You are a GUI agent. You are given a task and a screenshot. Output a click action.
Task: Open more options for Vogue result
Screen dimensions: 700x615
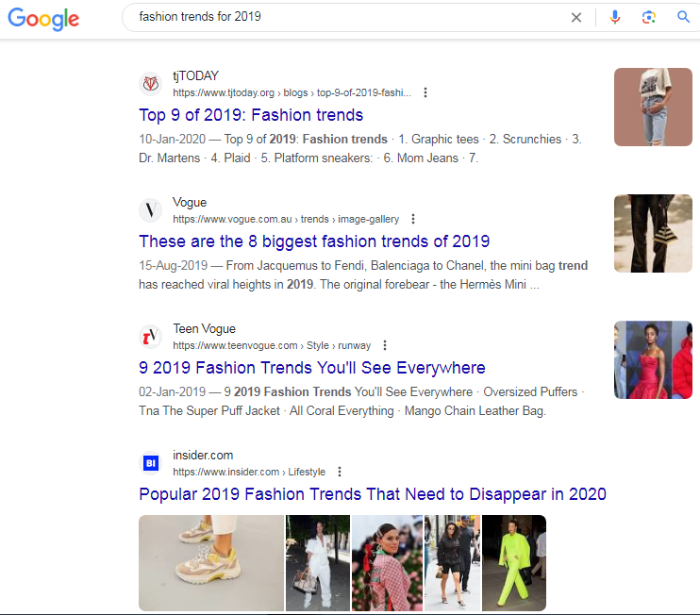[x=412, y=219]
